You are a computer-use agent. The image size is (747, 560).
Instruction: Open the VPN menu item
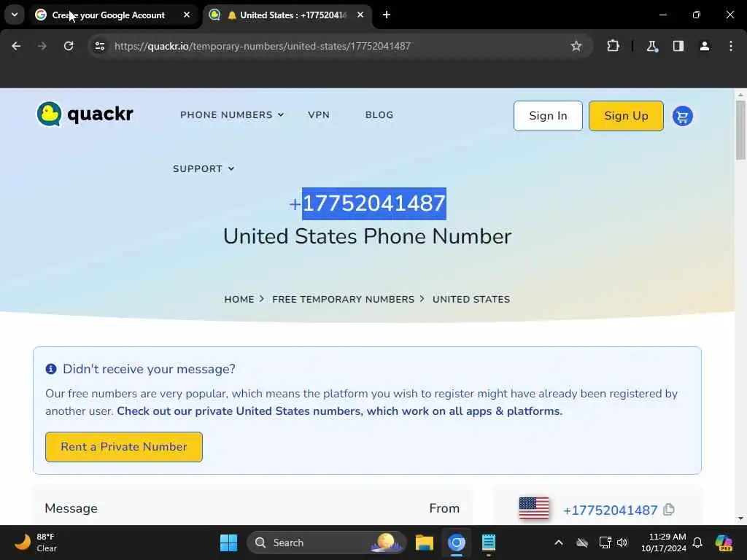tap(319, 114)
